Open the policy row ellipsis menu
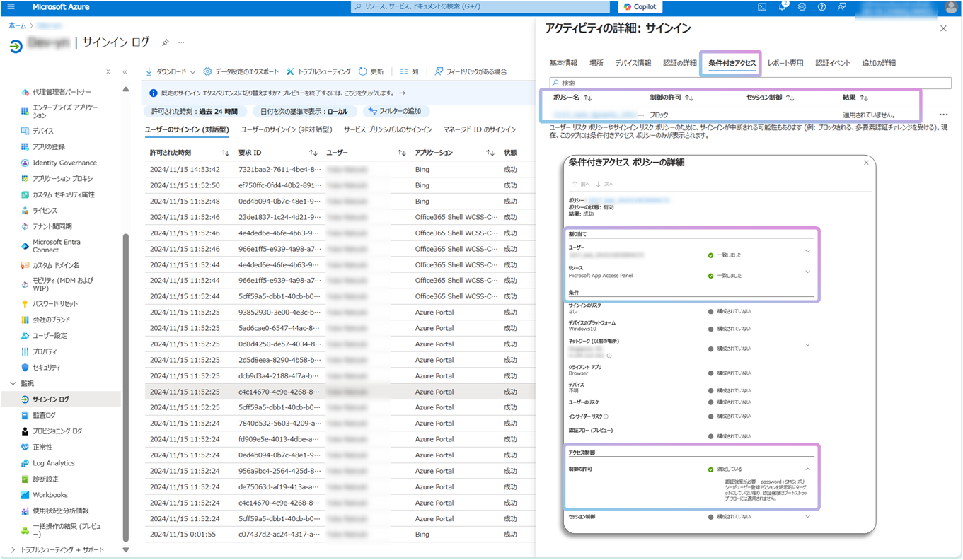 pos(942,115)
